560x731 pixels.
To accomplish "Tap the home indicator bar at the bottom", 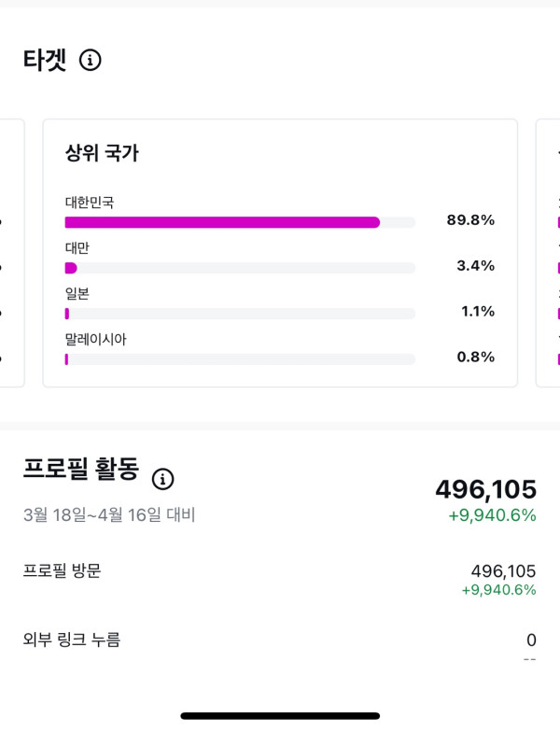I will pyautogui.click(x=280, y=716).
